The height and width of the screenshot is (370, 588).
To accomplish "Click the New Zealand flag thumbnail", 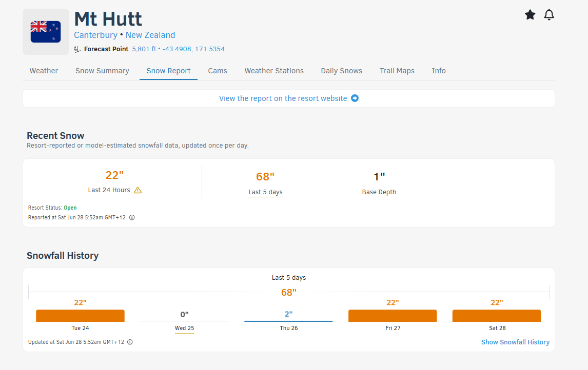I will (46, 32).
